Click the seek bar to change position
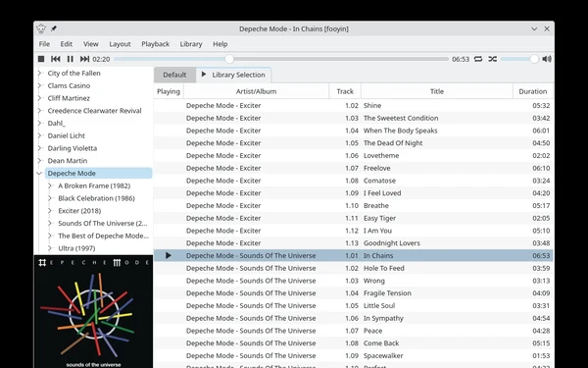The height and width of the screenshot is (368, 588). coord(281,59)
